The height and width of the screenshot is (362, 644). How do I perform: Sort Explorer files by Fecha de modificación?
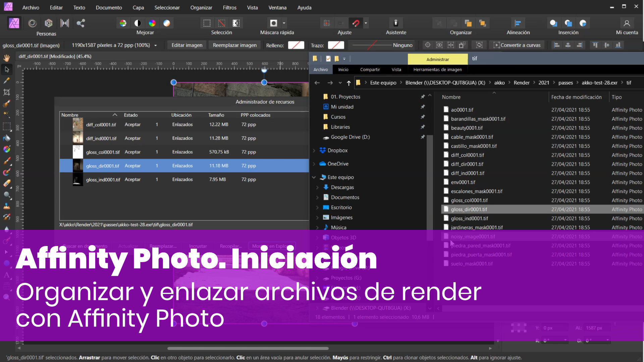point(576,97)
